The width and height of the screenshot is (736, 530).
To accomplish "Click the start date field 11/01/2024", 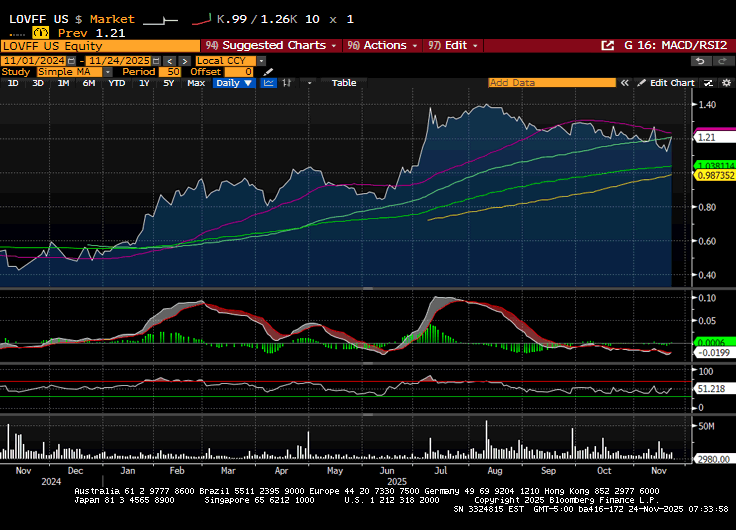I will [x=34, y=61].
